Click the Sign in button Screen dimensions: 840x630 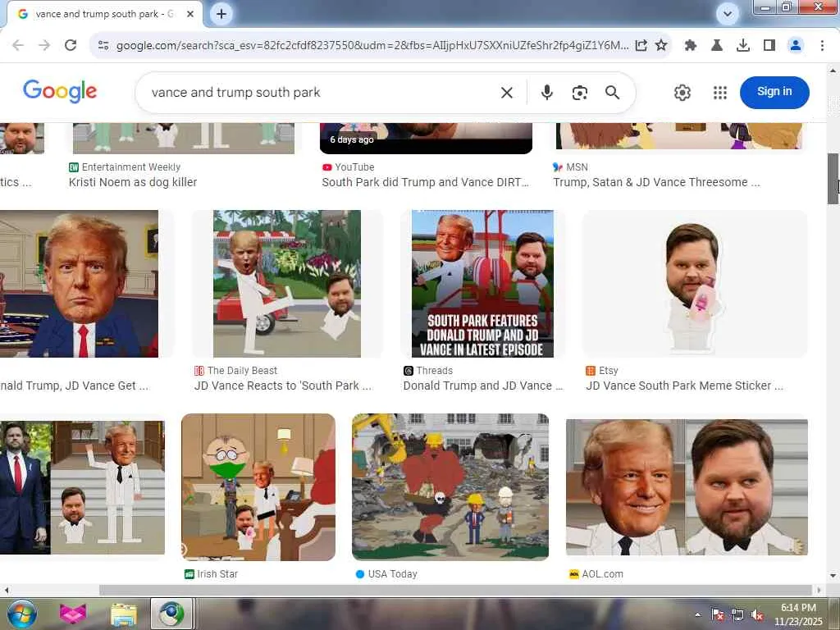(774, 92)
